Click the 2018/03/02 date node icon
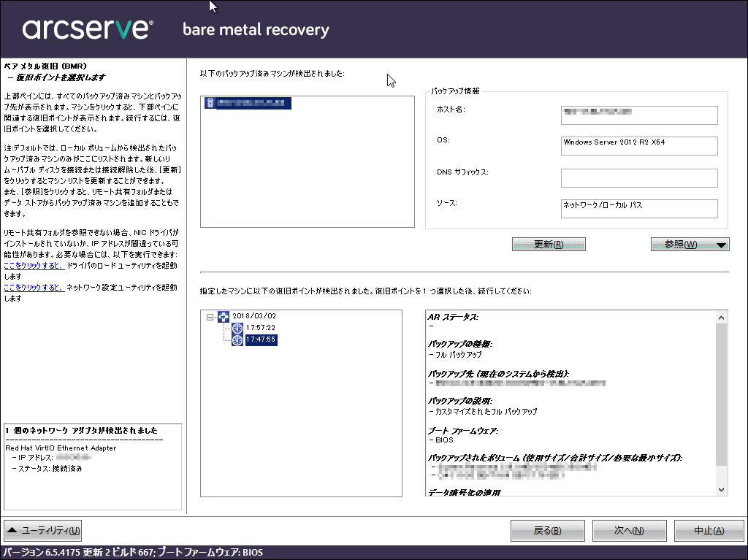 tap(224, 316)
